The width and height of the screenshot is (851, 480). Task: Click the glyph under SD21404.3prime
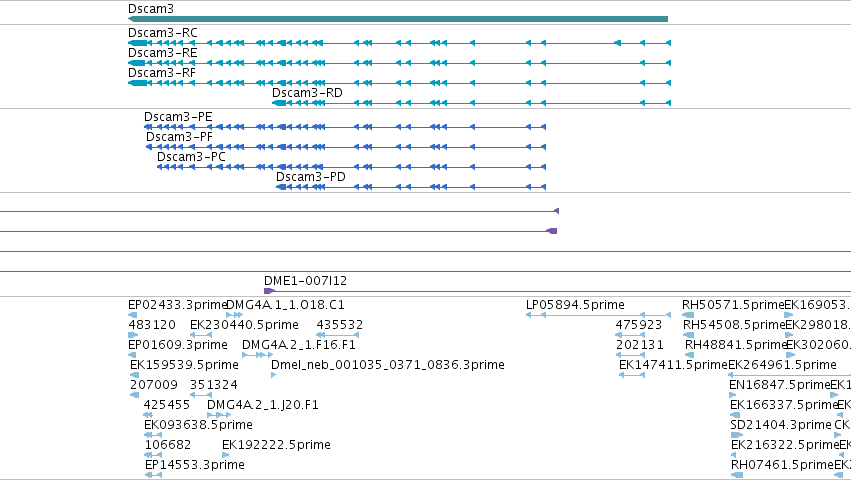pos(736,435)
